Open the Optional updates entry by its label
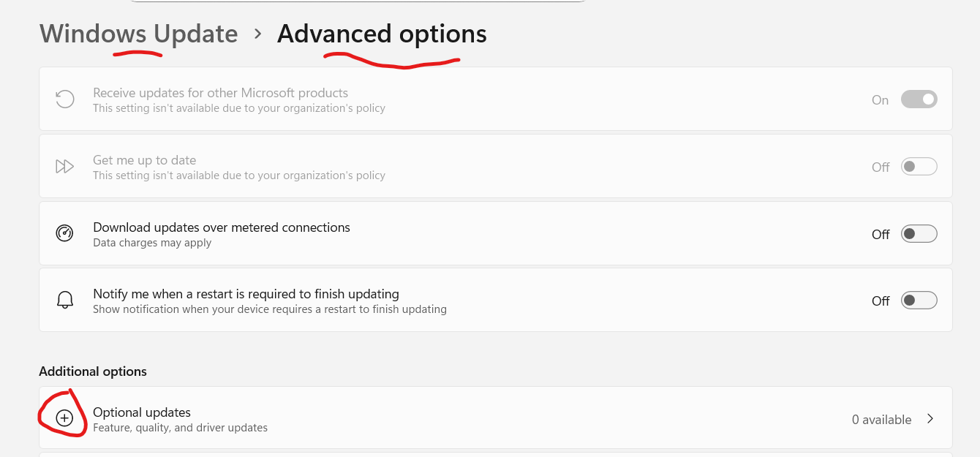 [142, 412]
